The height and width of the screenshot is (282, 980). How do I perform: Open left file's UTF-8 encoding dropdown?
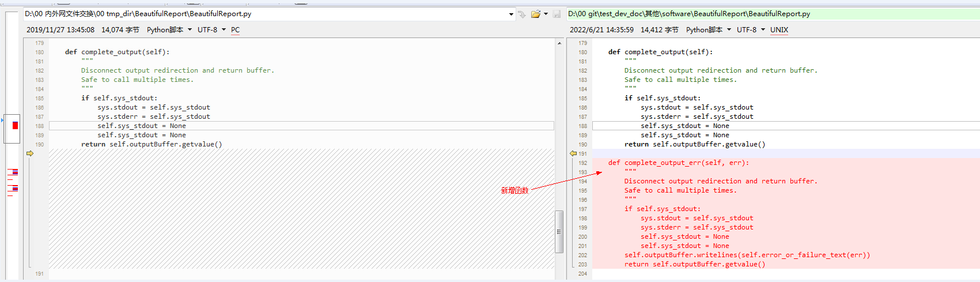211,30
